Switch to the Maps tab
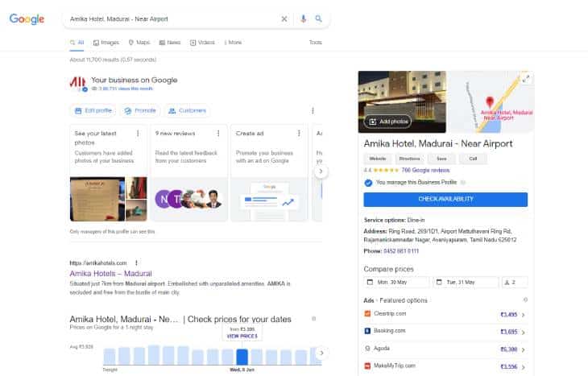588x376 pixels. tap(139, 43)
